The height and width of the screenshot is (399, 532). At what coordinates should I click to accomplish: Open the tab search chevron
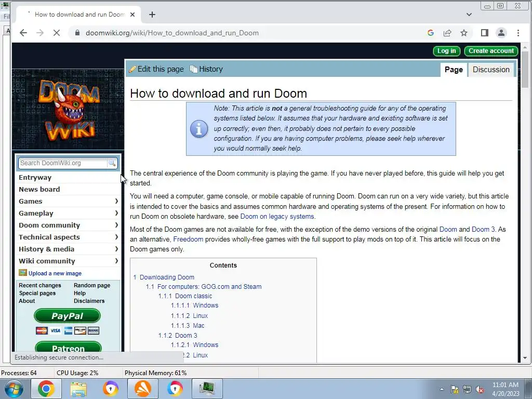tap(469, 15)
